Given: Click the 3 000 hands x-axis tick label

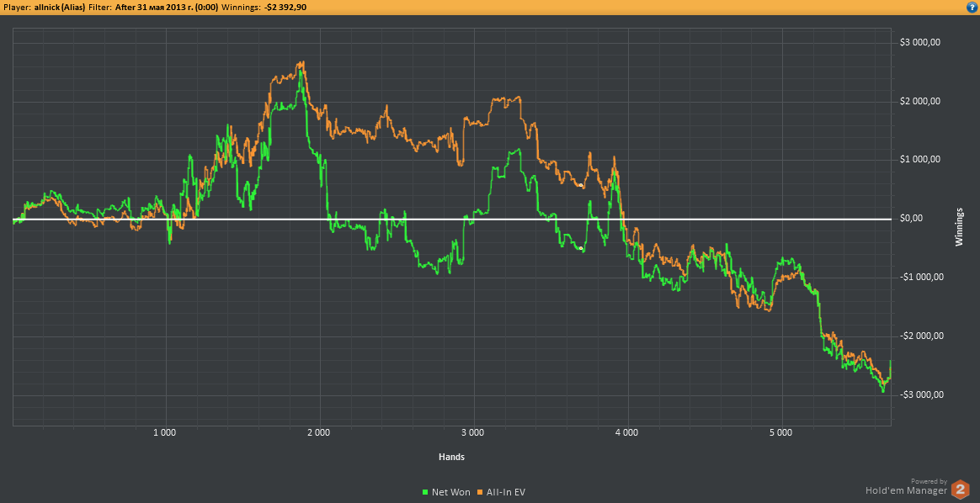Looking at the screenshot, I should tap(472, 434).
